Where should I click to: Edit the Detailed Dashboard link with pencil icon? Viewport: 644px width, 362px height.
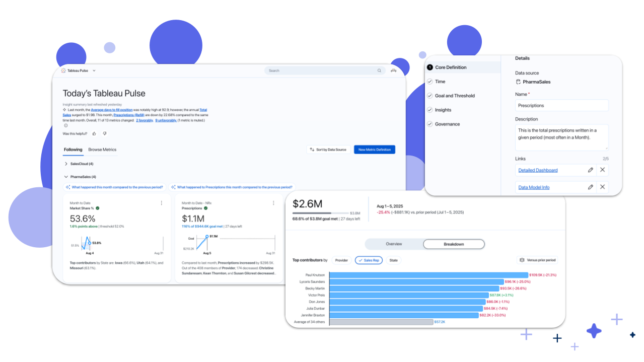point(591,170)
